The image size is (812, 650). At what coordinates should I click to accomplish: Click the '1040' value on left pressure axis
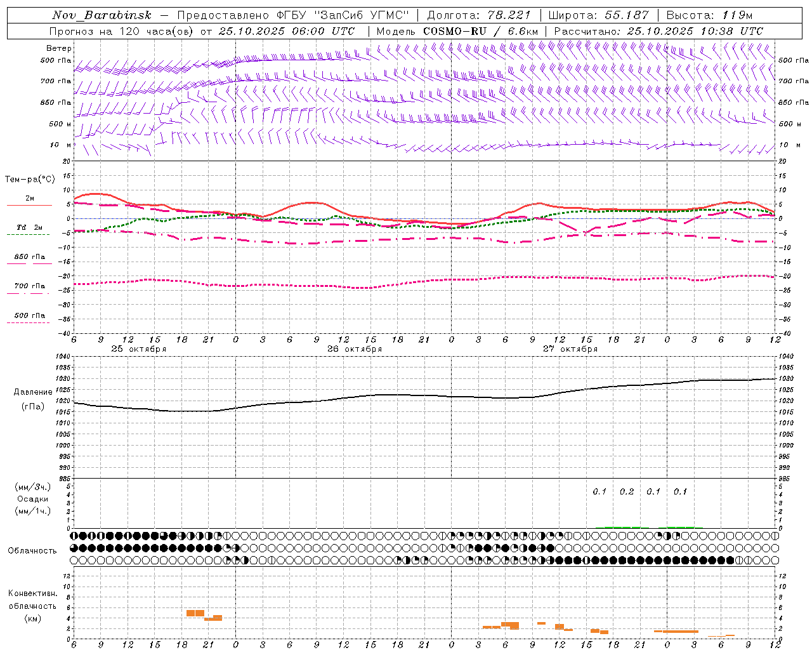(x=62, y=357)
